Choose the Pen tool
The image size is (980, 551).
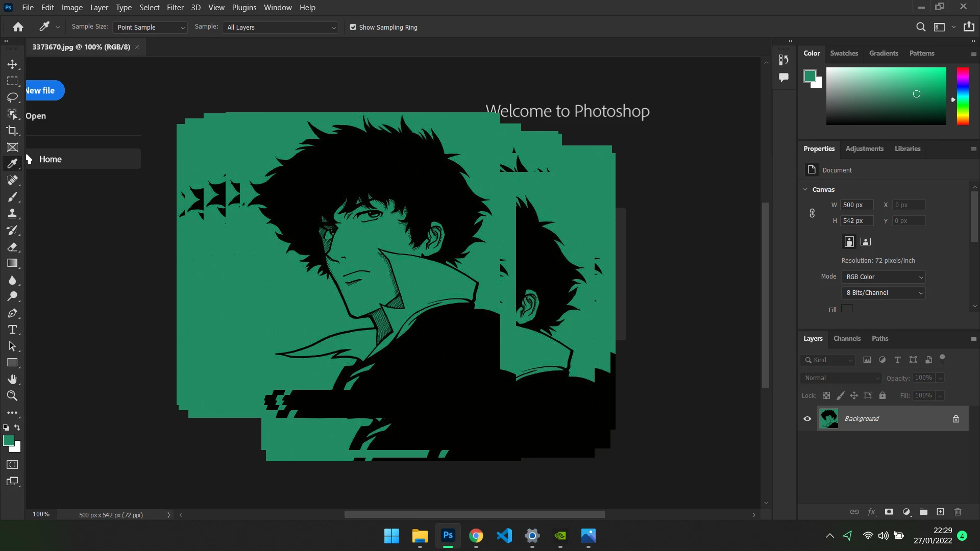coord(12,313)
